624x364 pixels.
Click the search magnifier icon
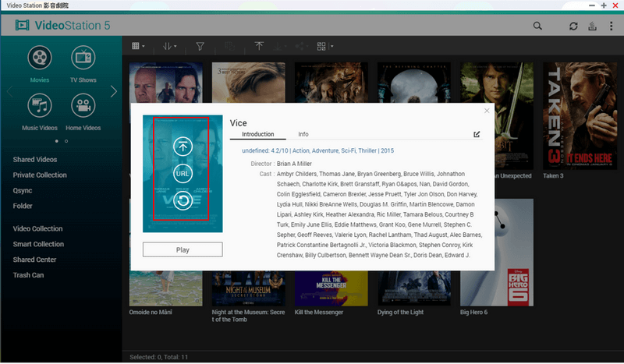coord(537,26)
